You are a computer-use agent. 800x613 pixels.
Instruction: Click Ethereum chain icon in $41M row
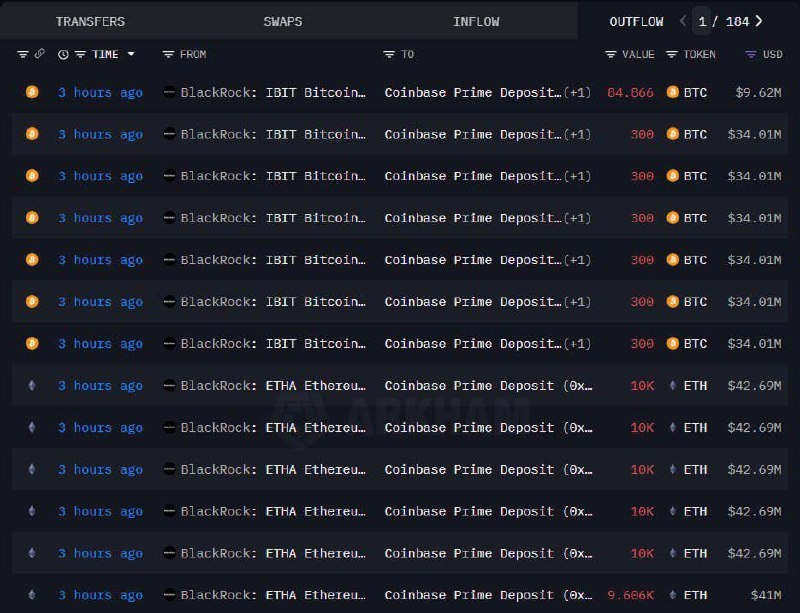point(32,594)
